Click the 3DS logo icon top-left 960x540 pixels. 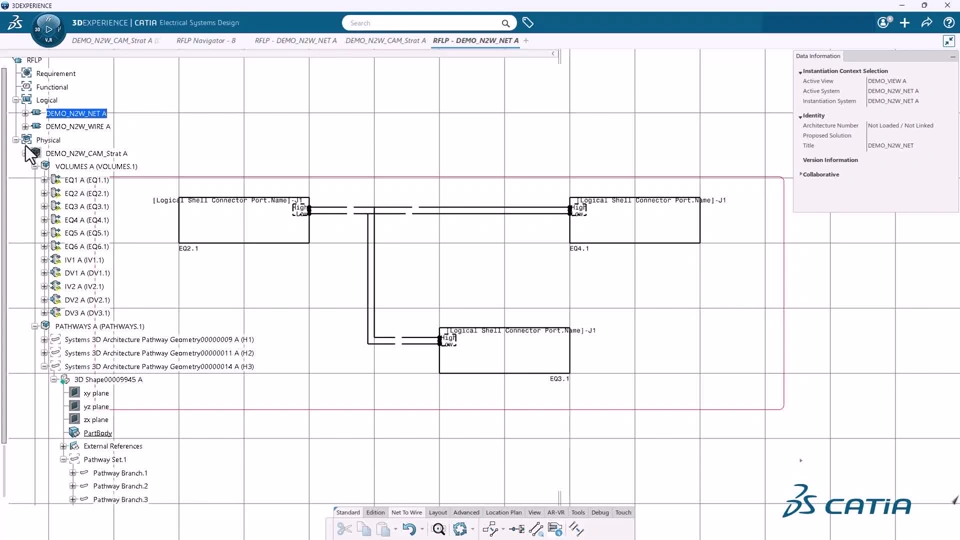pos(15,23)
